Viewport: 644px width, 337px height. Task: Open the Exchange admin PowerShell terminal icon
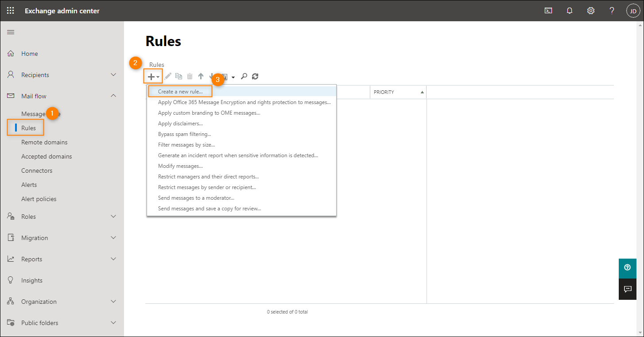click(x=548, y=10)
